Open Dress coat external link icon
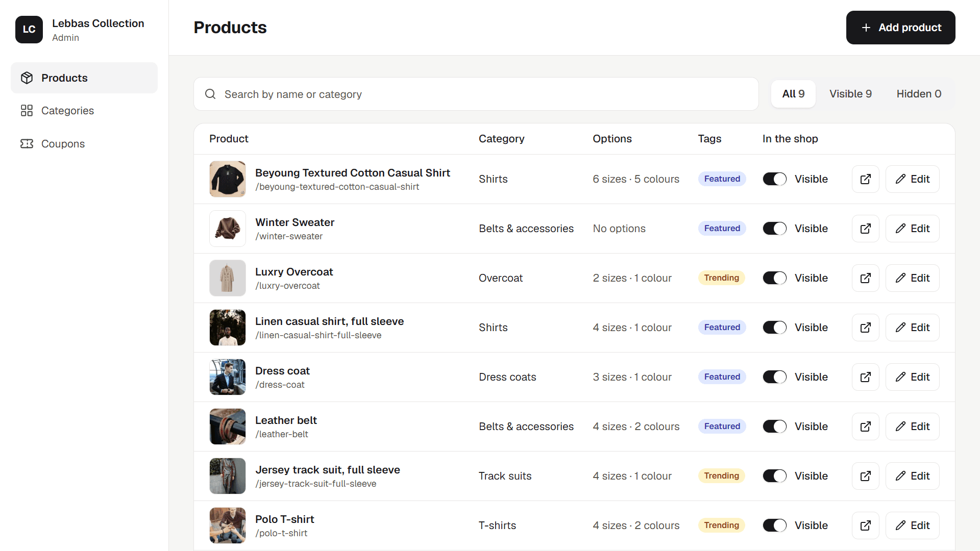Screen dimensions: 980x551 coord(866,377)
